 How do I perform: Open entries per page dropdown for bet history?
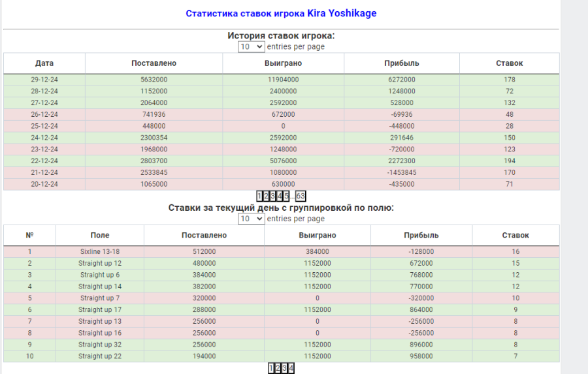[x=251, y=46]
